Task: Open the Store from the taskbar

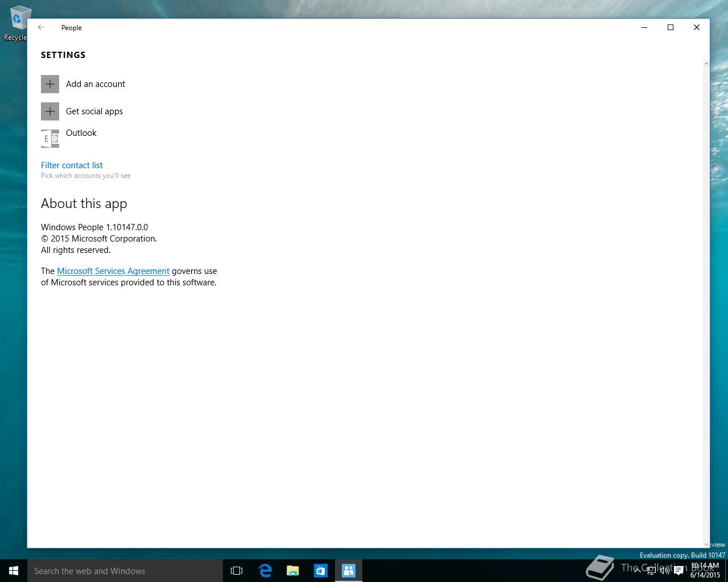Action: coord(321,571)
